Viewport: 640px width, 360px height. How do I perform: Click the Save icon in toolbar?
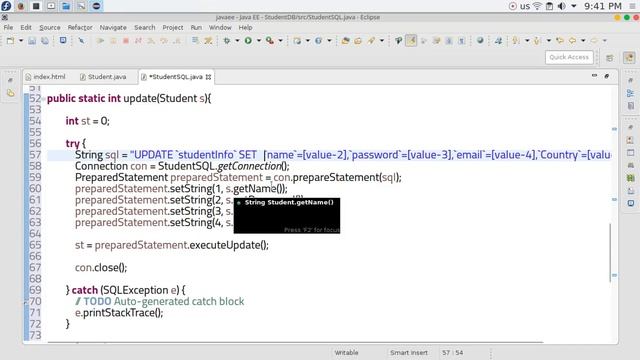[x=32, y=40]
